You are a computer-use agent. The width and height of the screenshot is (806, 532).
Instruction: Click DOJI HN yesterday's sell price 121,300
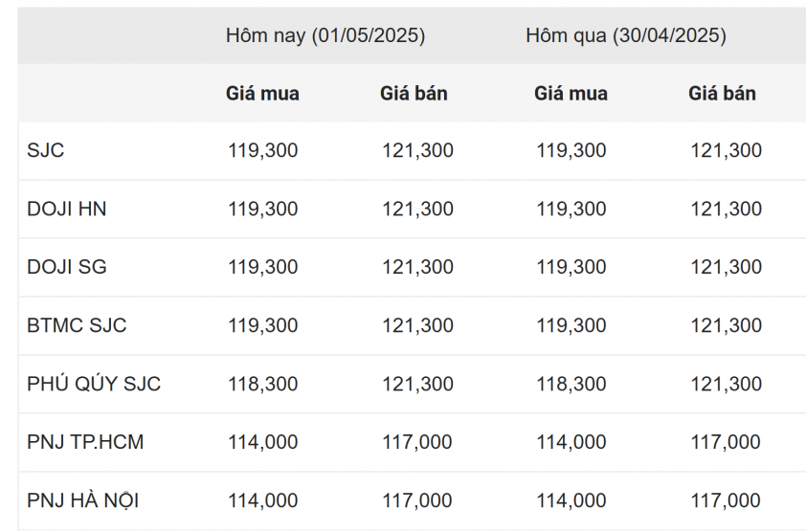[726, 210]
